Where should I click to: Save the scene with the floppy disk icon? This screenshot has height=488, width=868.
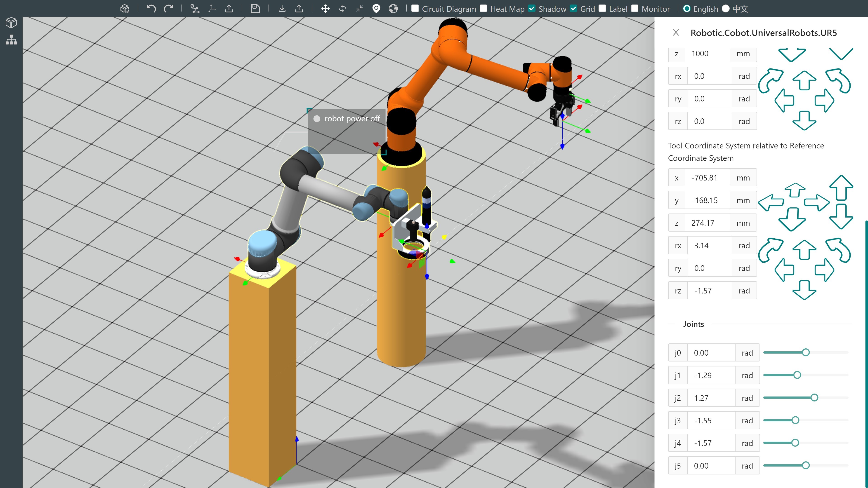pyautogui.click(x=255, y=8)
